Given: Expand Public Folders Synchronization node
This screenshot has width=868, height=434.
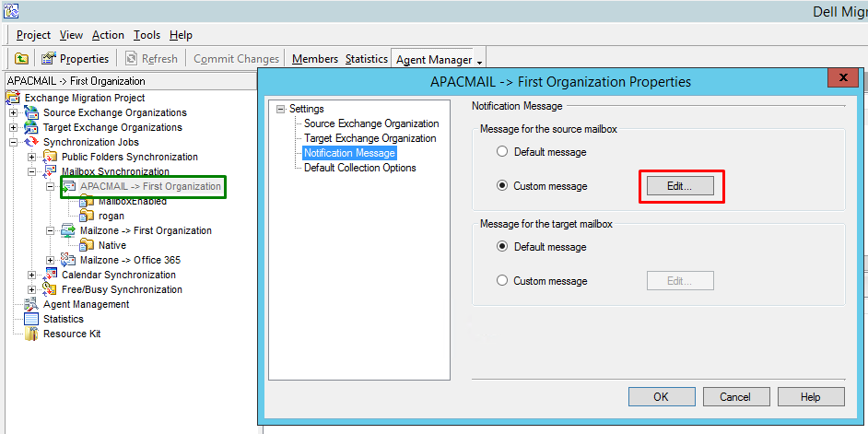Looking at the screenshot, I should click(x=31, y=158).
